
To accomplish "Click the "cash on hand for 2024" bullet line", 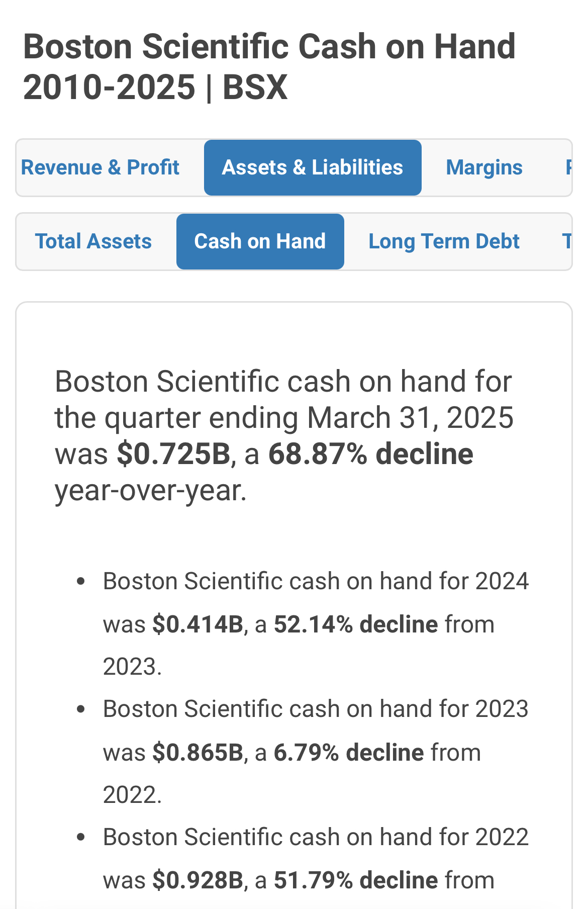I will [x=316, y=581].
